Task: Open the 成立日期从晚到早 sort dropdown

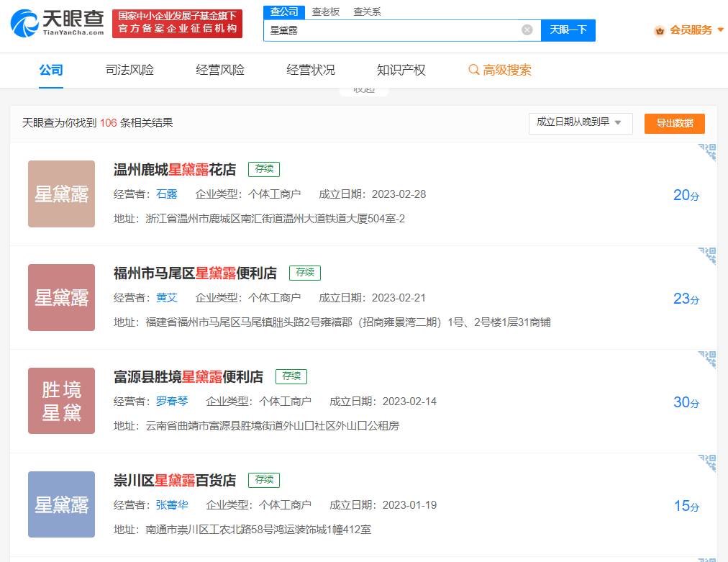Action: pyautogui.click(x=580, y=123)
